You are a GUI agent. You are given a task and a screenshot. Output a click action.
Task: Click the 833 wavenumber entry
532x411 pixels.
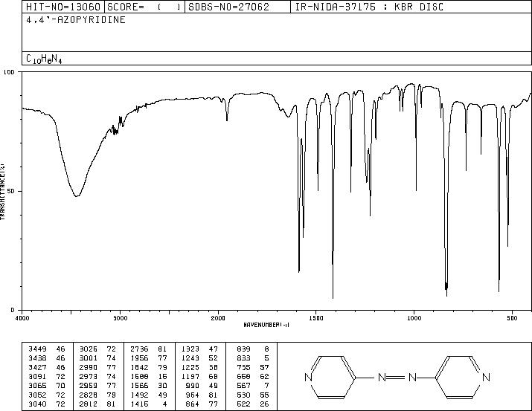(x=243, y=358)
